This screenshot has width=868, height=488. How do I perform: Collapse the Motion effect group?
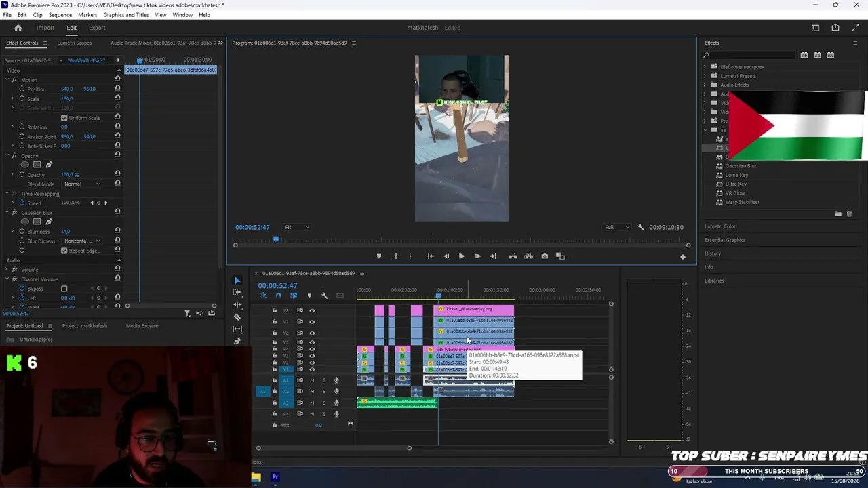click(7, 80)
